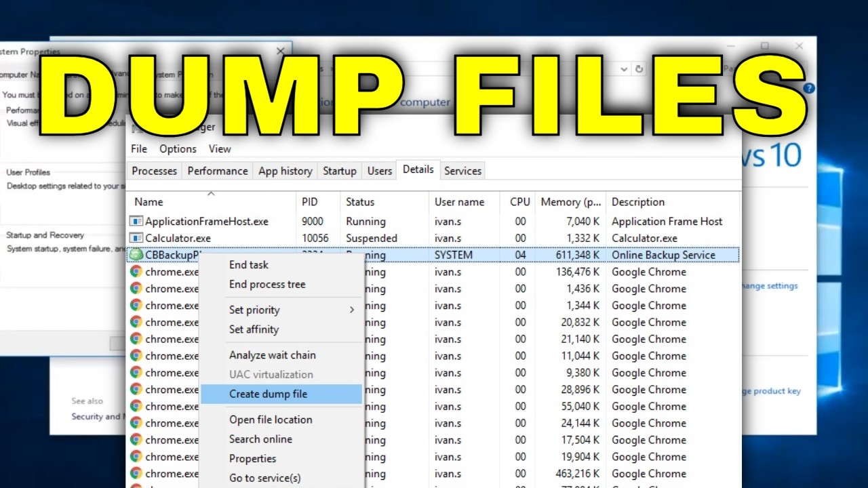The height and width of the screenshot is (488, 868).
Task: Click the 'hange settings' link in System window
Action: pos(769,286)
